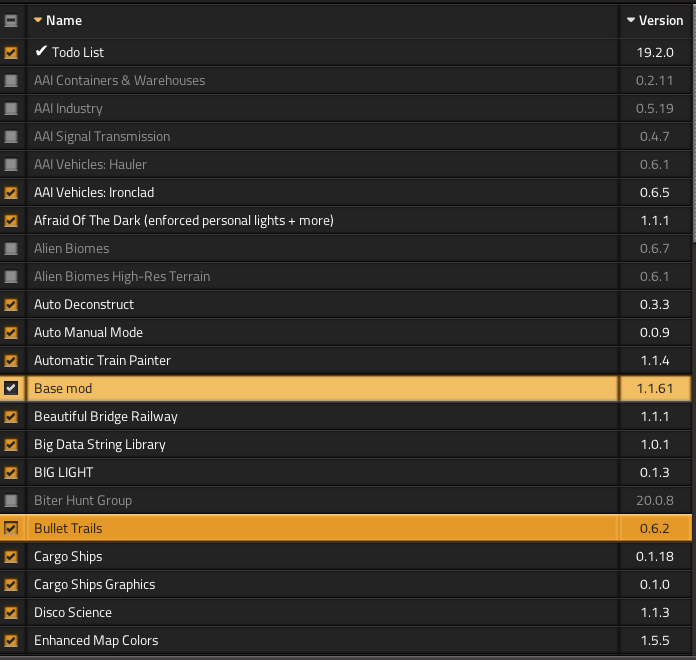Image resolution: width=696 pixels, height=660 pixels.
Task: Click version 0.4.7 of AAI Signal Transmission
Action: coord(655,136)
